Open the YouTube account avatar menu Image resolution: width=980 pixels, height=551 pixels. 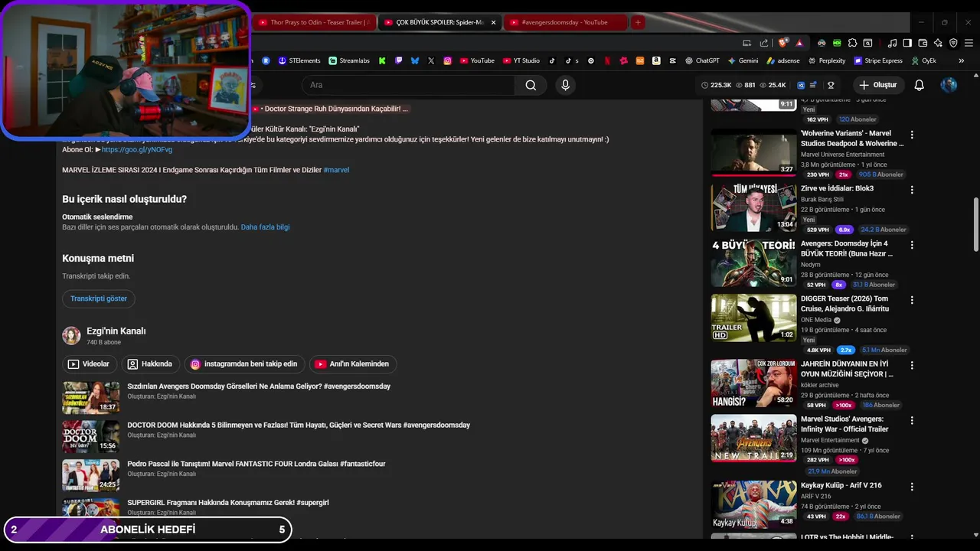click(949, 85)
